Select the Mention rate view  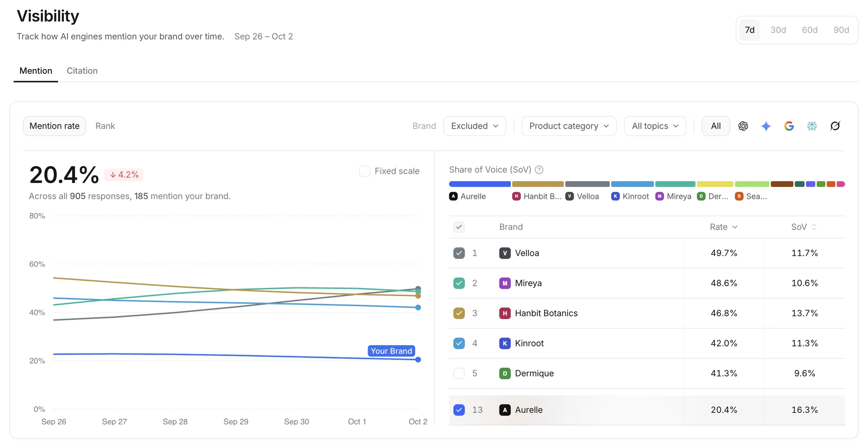54,126
